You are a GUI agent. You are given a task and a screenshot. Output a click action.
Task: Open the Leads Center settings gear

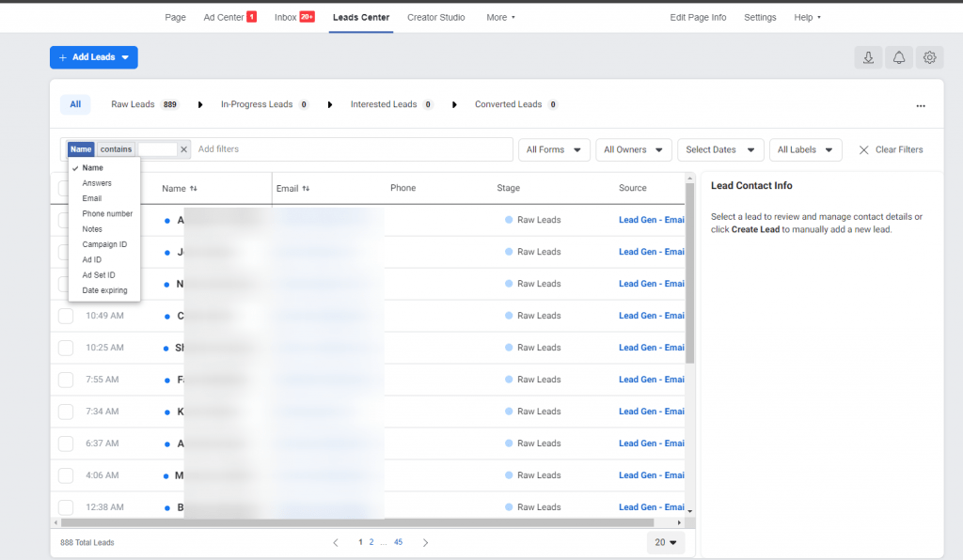coord(929,57)
